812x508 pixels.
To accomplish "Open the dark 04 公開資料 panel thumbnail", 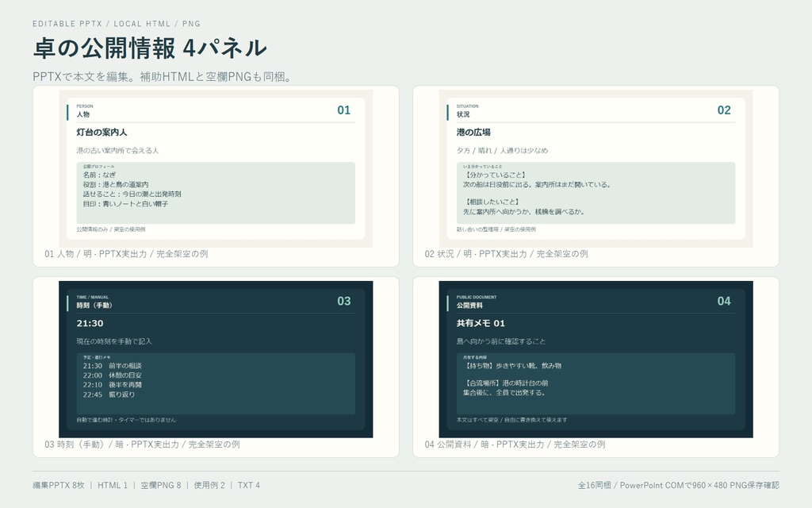I will point(596,360).
